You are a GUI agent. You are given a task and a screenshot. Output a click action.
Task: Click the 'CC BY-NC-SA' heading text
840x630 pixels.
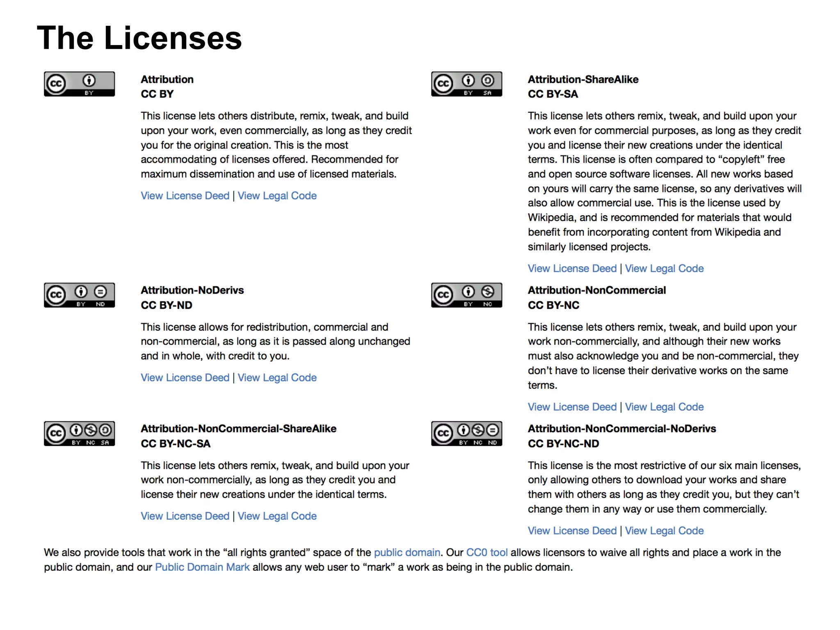pyautogui.click(x=176, y=444)
